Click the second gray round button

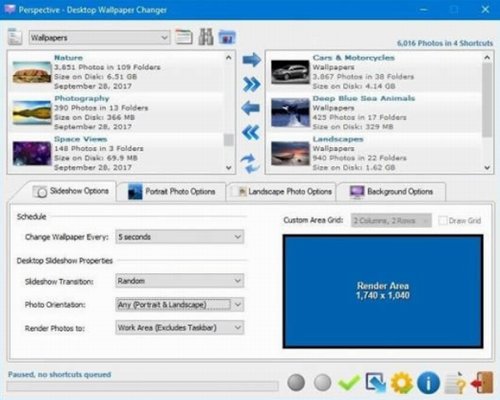322,382
